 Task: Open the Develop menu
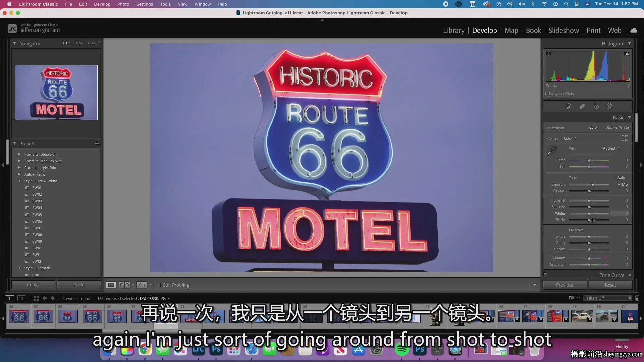click(102, 4)
